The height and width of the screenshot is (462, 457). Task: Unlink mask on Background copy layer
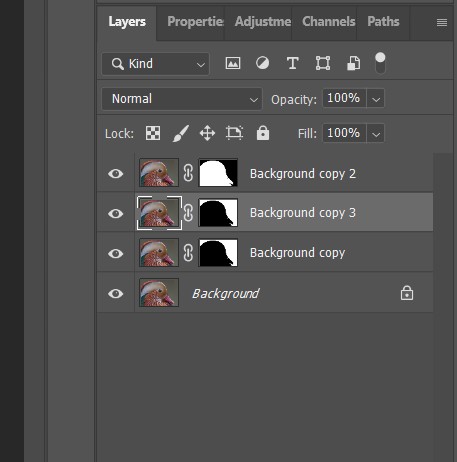188,253
